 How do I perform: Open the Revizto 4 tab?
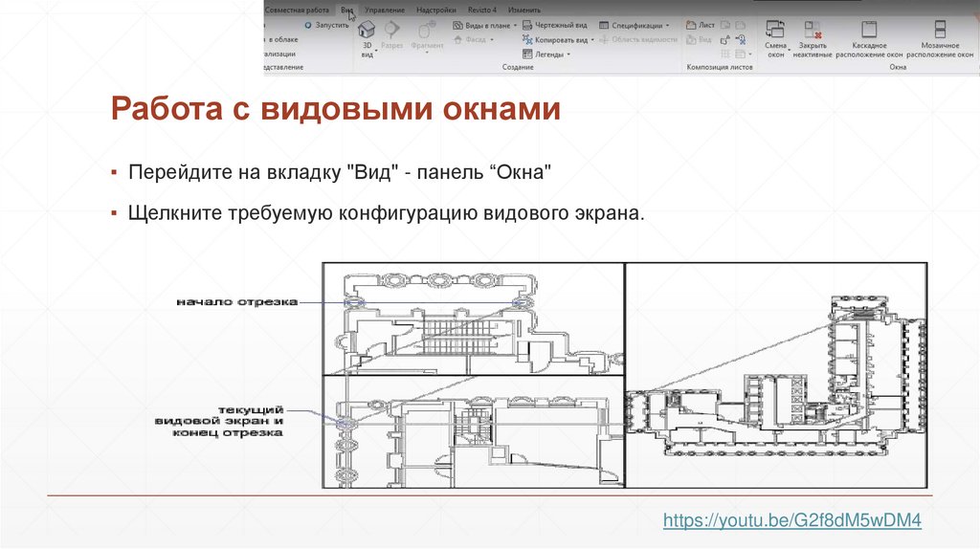(x=482, y=10)
